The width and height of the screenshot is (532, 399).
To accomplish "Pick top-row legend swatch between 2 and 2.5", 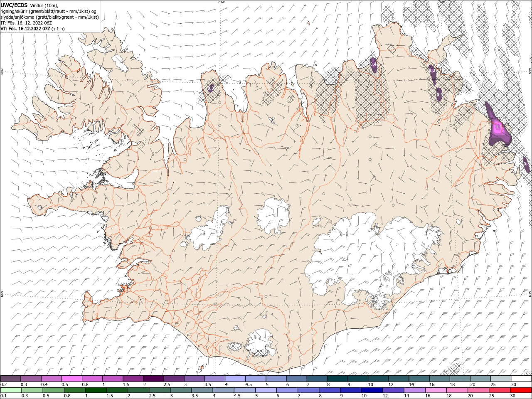I will 153,379.
